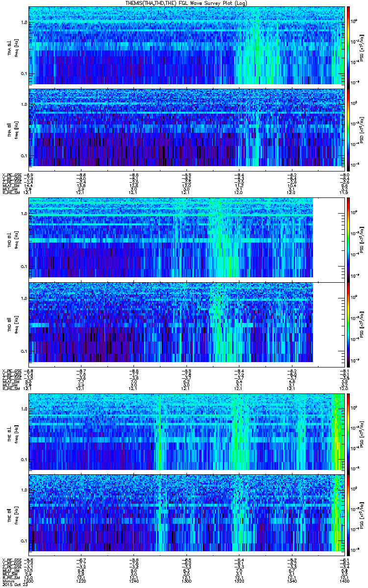The height and width of the screenshot is (588, 368).
Task: Click the '1300' time tick label
Action: [186, 581]
